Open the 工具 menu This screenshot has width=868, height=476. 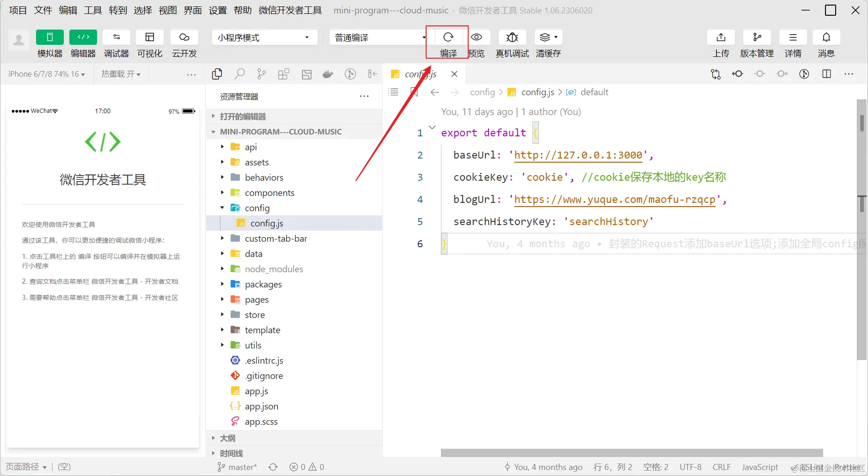point(93,10)
